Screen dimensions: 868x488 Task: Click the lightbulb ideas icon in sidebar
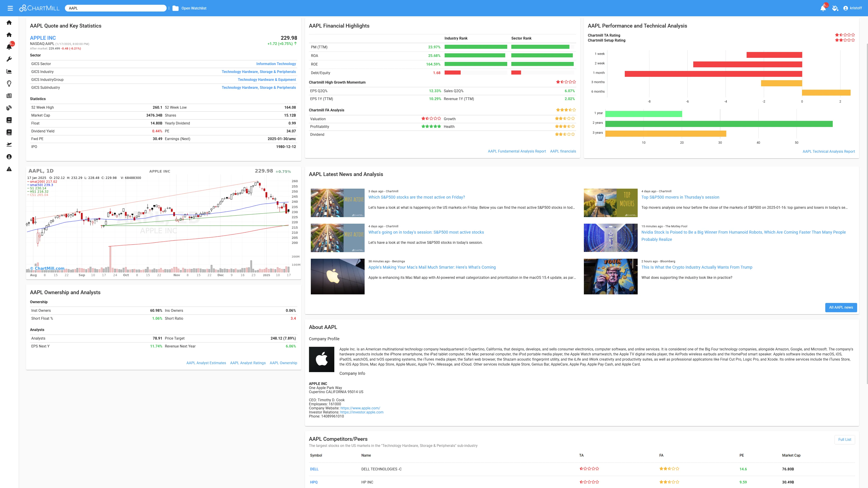tap(9, 84)
